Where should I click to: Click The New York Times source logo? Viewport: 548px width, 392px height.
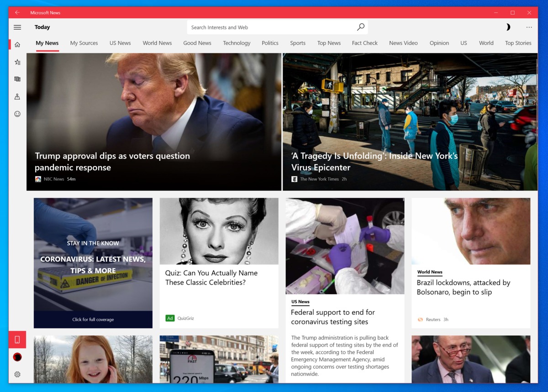click(295, 179)
